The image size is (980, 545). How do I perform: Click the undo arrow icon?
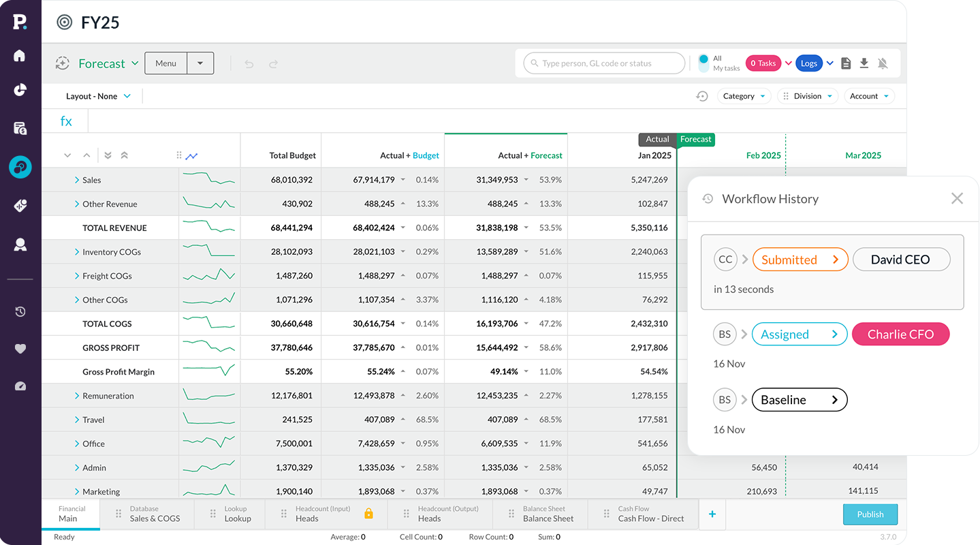pos(249,64)
